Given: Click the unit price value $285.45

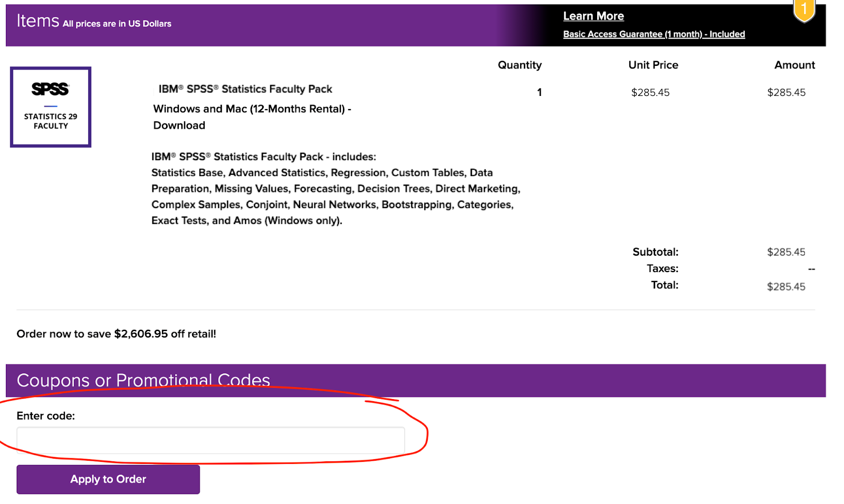Looking at the screenshot, I should click(650, 93).
